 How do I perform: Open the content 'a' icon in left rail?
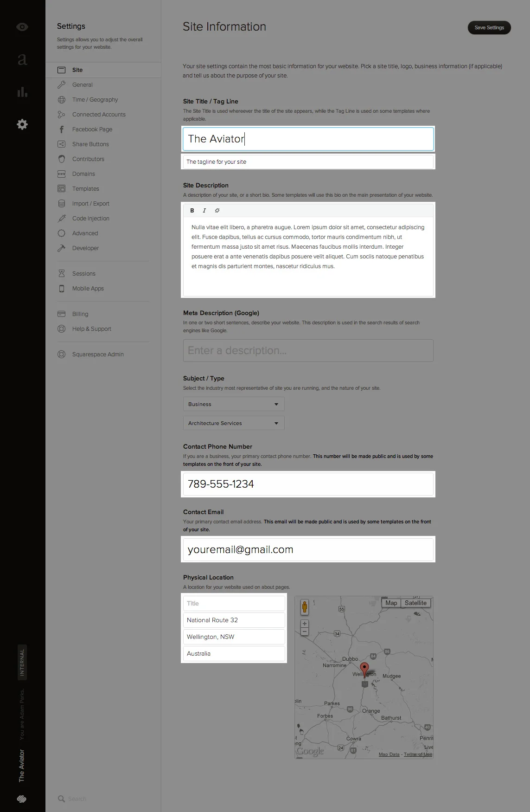[x=22, y=59]
